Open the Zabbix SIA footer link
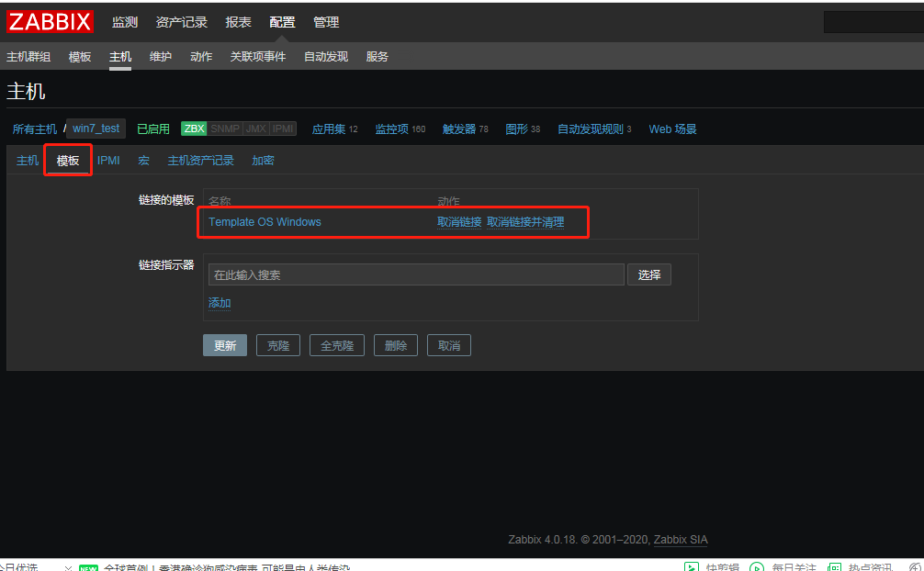 (681, 540)
